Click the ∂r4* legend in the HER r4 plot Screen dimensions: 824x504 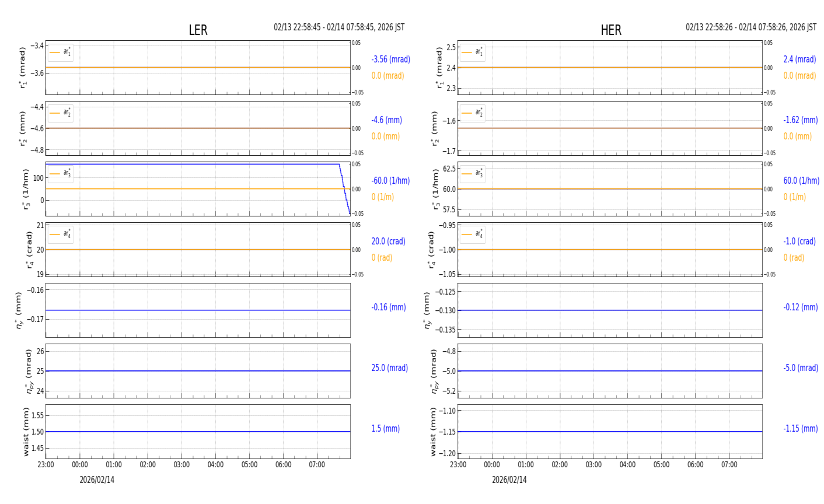click(473, 235)
